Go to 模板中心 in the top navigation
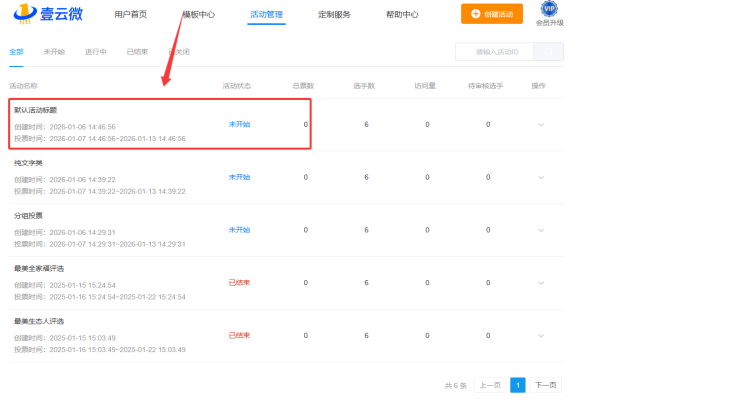Image resolution: width=750 pixels, height=413 pixels. point(199,15)
